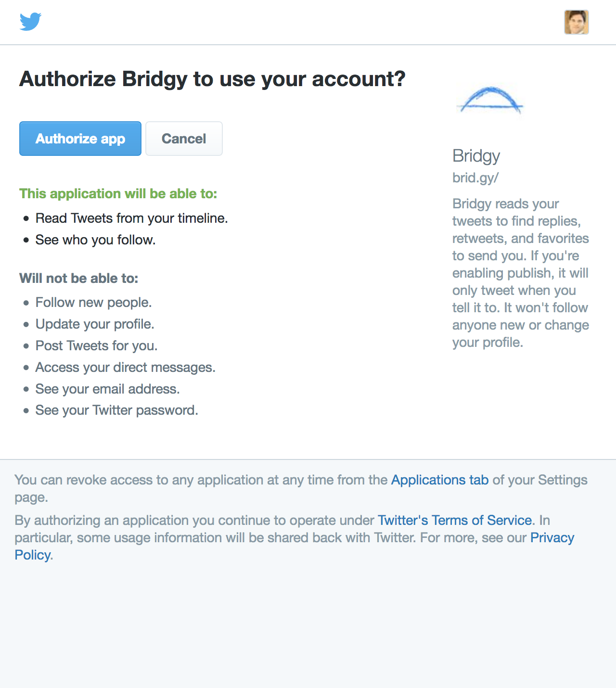Viewport: 616px width, 688px height.
Task: Click 'Access your direct messages' item
Action: (125, 368)
